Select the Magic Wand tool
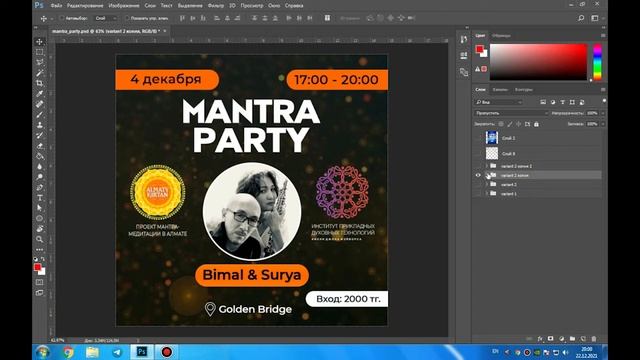 click(40, 73)
